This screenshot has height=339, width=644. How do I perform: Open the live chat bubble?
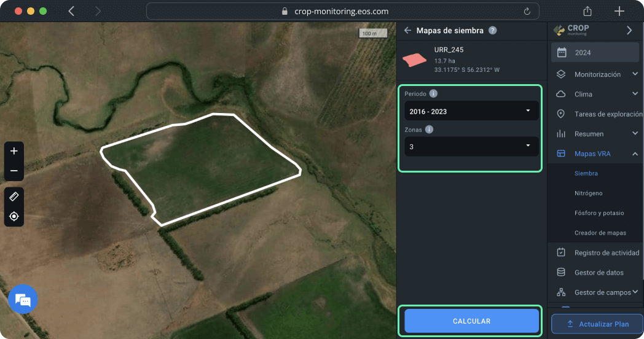[23, 300]
